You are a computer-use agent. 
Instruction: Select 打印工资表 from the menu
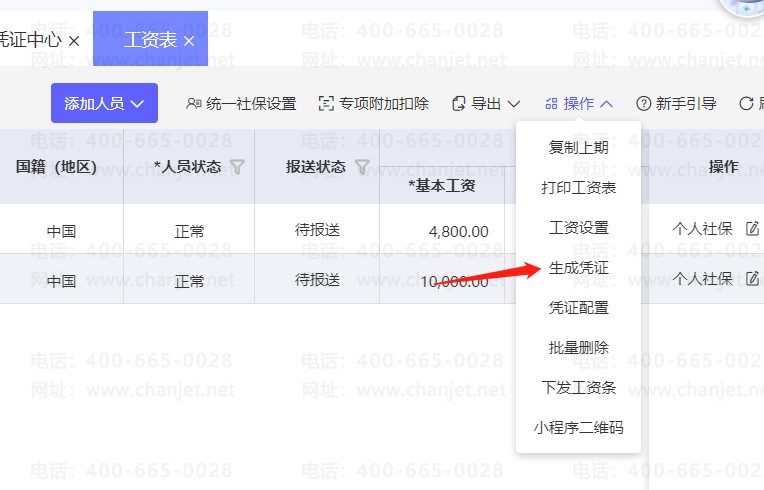(578, 187)
